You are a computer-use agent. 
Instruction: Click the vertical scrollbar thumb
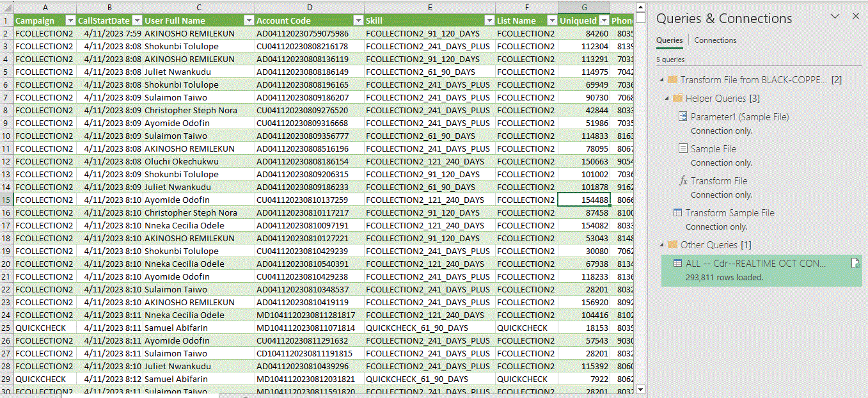pyautogui.click(x=640, y=17)
